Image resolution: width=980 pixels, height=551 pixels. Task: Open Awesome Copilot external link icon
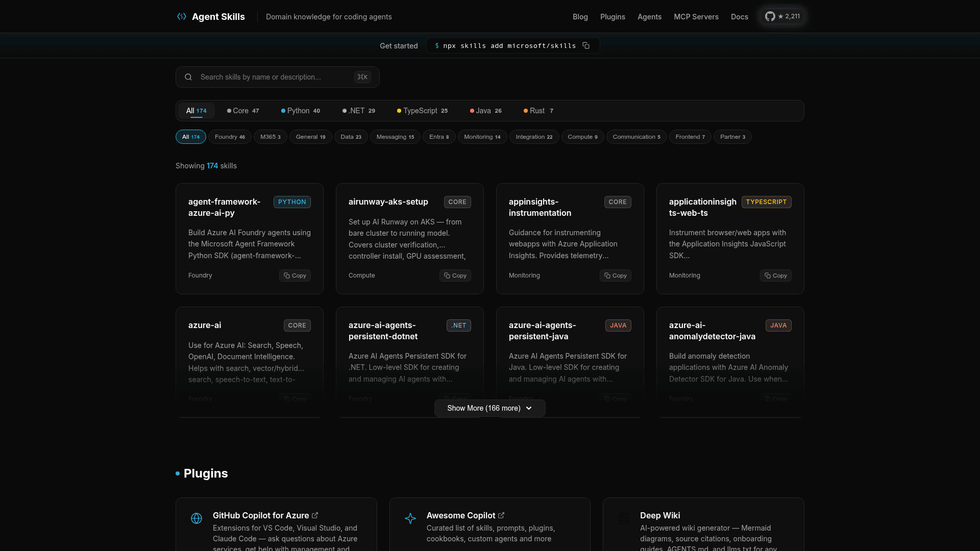click(501, 515)
